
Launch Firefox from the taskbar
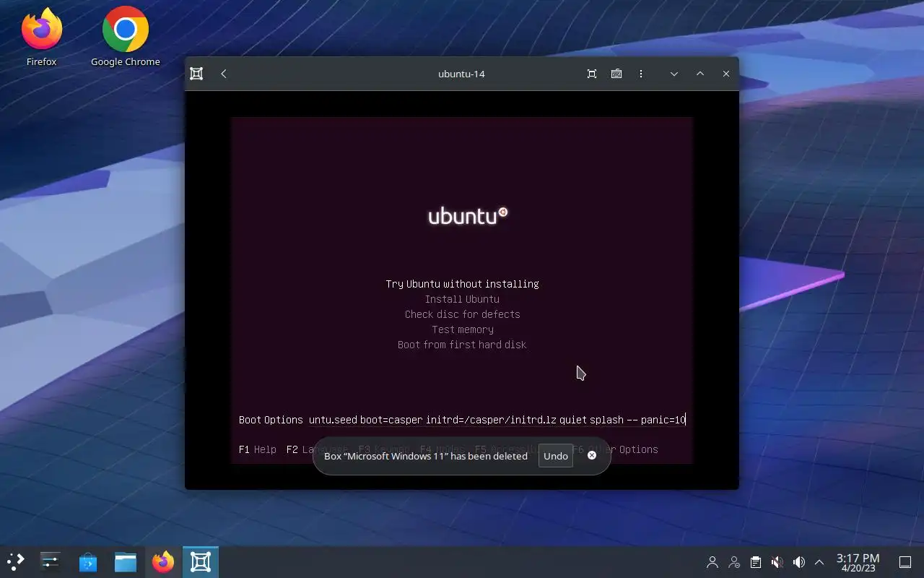coord(163,562)
